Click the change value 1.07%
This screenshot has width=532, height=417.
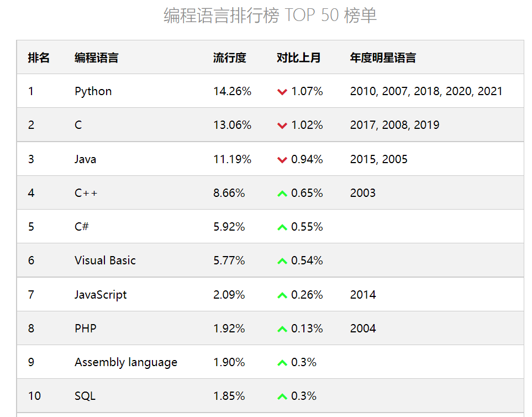(x=307, y=91)
